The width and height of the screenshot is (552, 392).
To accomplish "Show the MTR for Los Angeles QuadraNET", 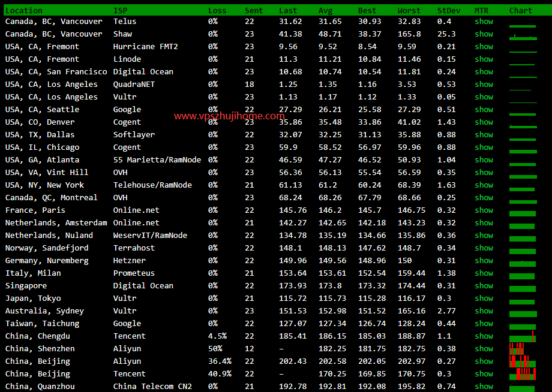I will (x=484, y=85).
